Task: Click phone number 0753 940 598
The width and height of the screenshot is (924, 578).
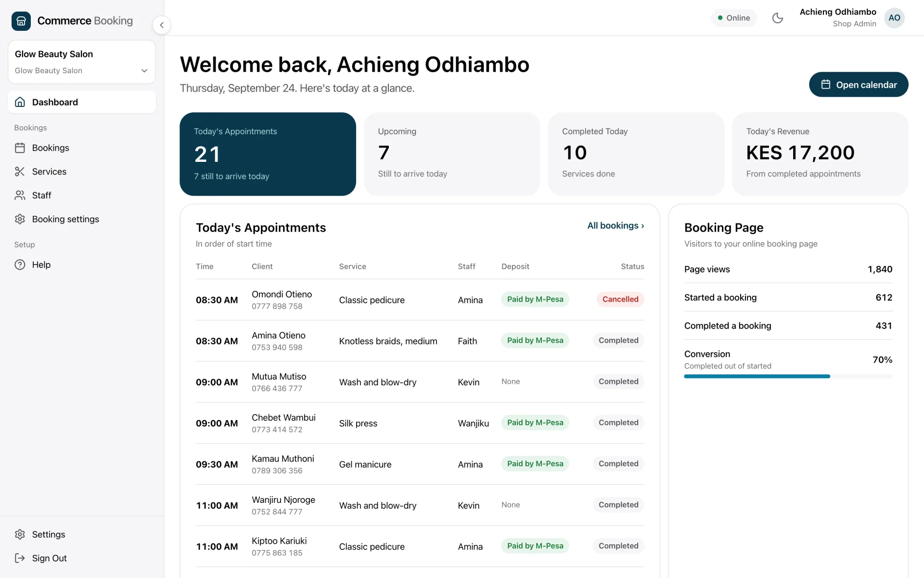Action: 277,347
